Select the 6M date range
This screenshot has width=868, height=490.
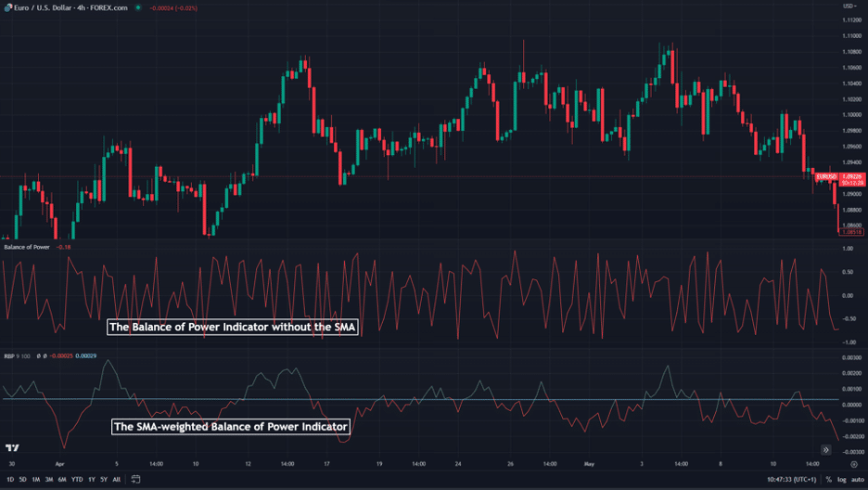click(62, 480)
